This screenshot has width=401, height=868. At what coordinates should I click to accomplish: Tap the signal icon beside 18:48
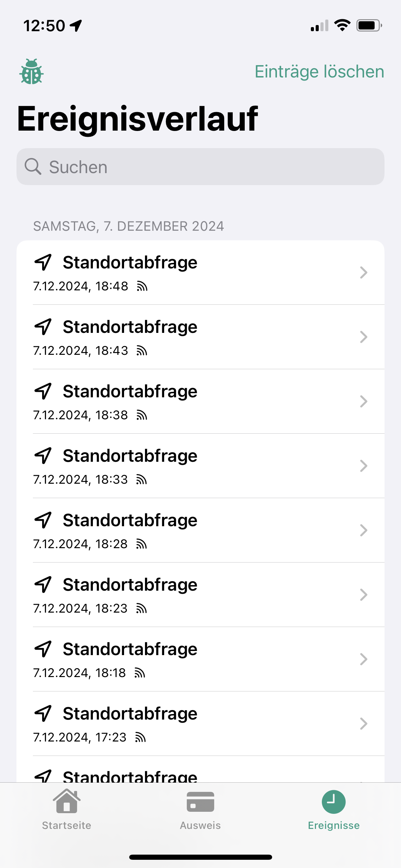coord(142,286)
